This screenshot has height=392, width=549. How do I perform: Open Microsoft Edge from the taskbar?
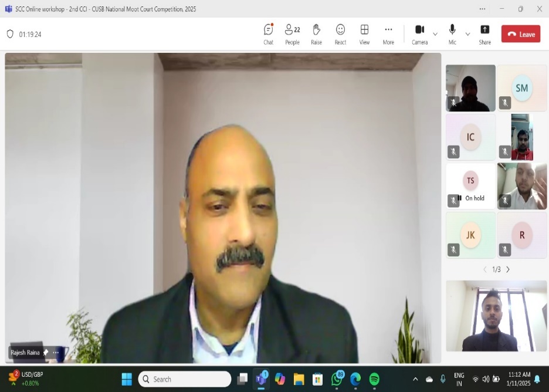coord(355,379)
